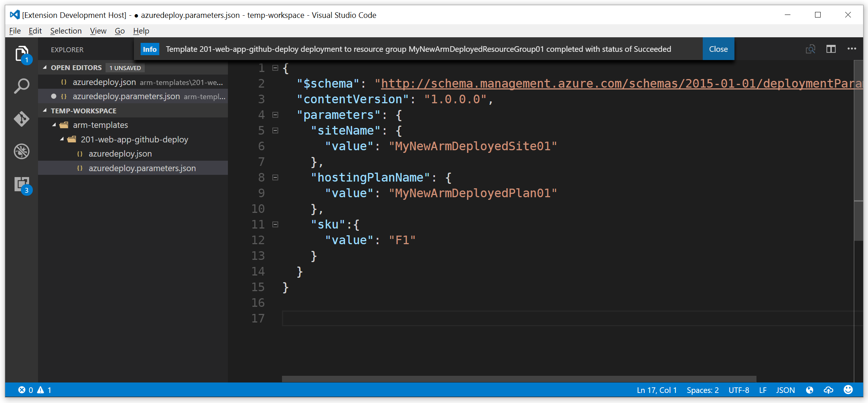Click the JSON language mode in status bar
The image size is (868, 403).
point(785,390)
